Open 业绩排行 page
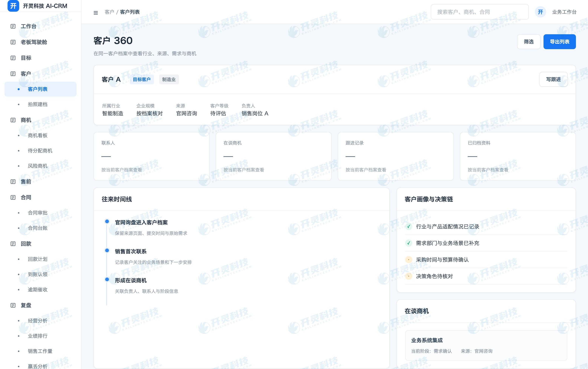588x369 pixels. 41,336
